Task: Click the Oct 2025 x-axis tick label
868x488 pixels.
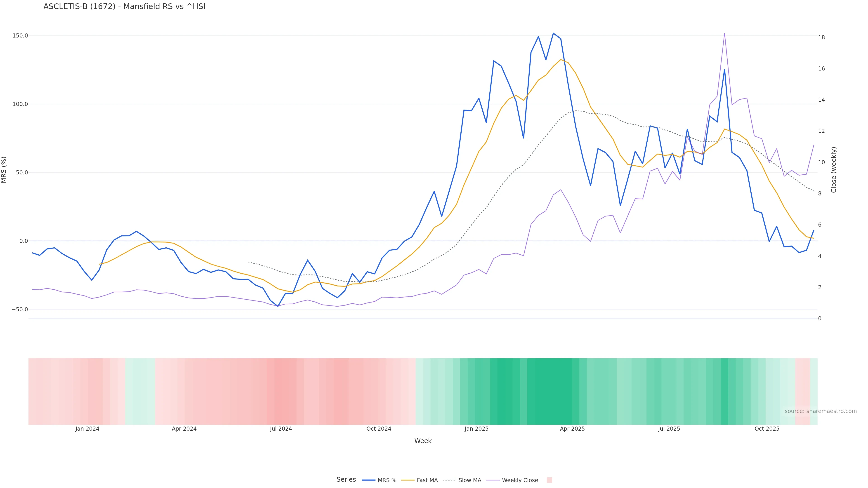Action: click(x=767, y=429)
